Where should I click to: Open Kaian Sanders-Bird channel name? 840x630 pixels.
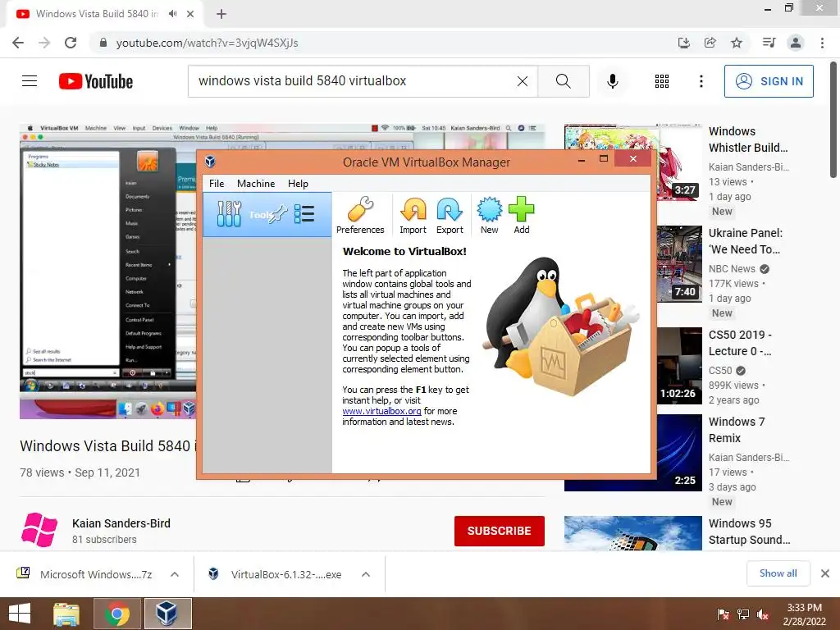(x=121, y=523)
